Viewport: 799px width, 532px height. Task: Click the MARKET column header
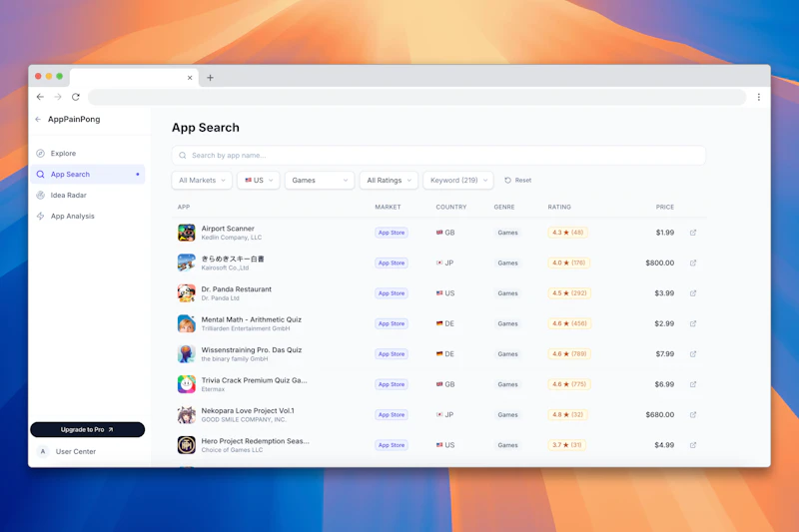[x=388, y=208]
